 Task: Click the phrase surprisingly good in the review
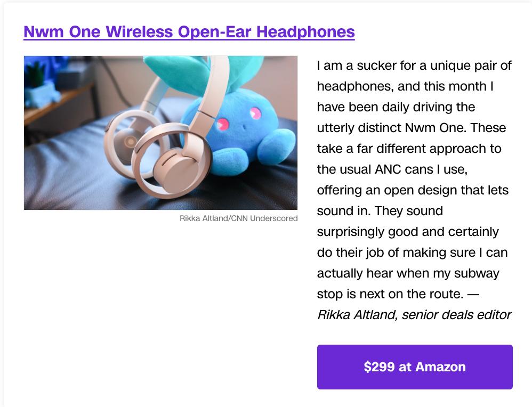(x=368, y=232)
